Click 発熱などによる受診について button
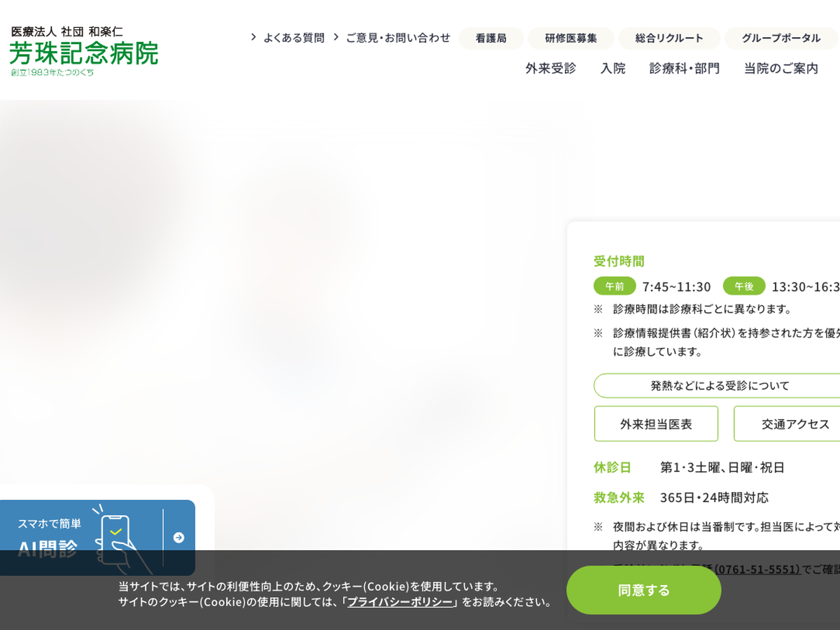Screen dimensions: 840x630 coord(719,386)
